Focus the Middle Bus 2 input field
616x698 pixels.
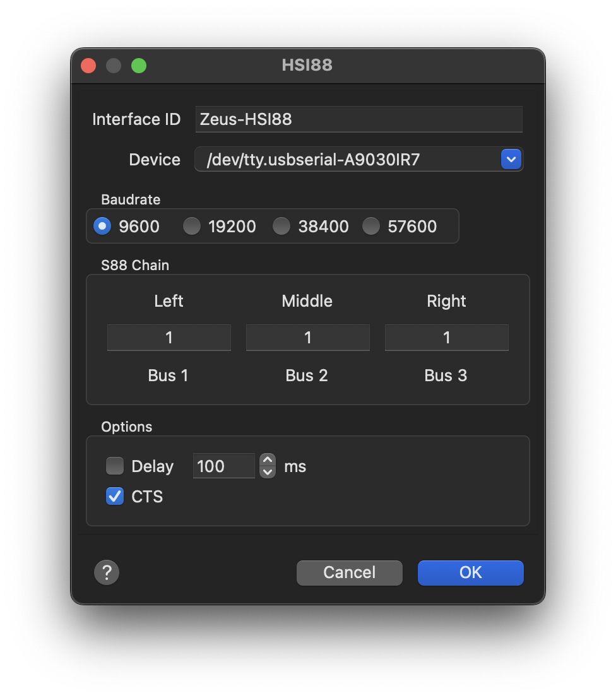pyautogui.click(x=308, y=338)
